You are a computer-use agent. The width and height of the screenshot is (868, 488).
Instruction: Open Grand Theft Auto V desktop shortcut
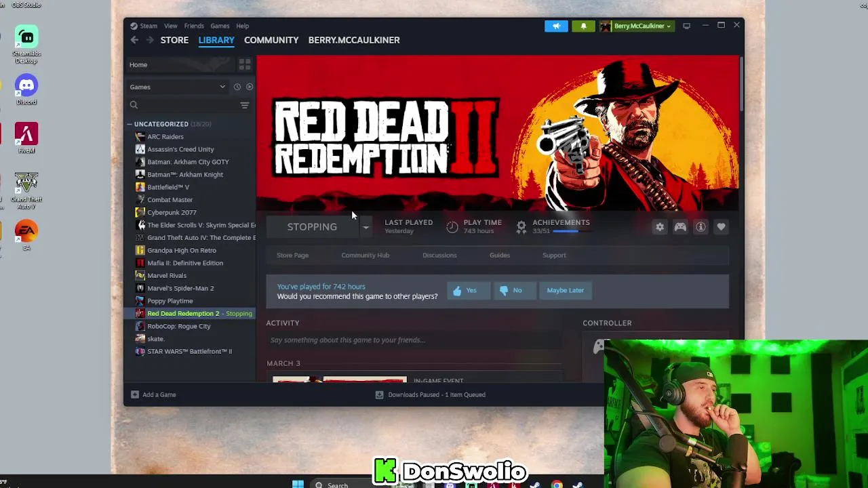tap(26, 190)
